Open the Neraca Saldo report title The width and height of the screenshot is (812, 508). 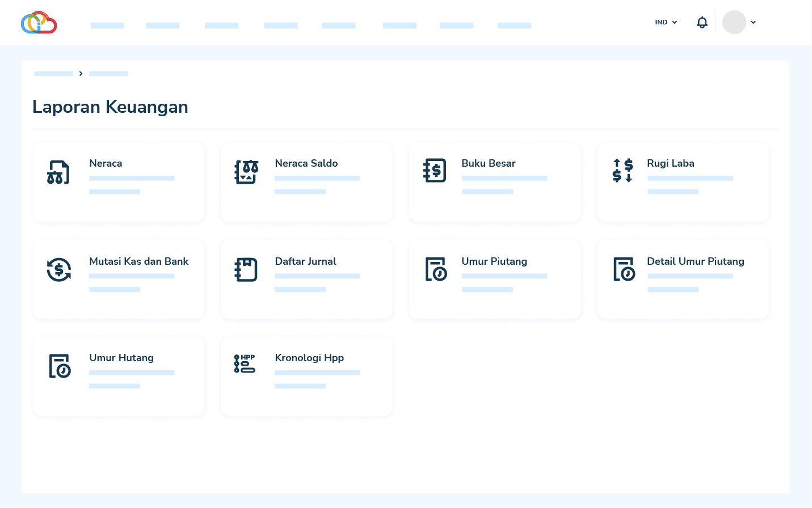coord(306,163)
